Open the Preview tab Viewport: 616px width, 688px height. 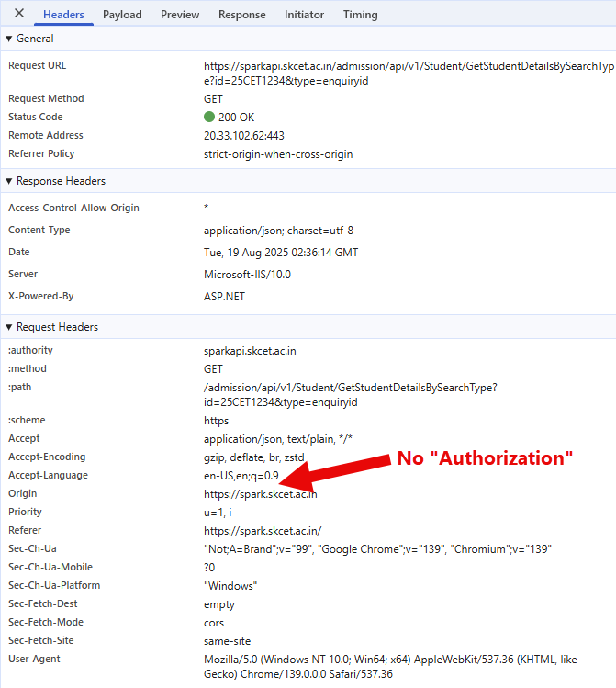coord(180,15)
